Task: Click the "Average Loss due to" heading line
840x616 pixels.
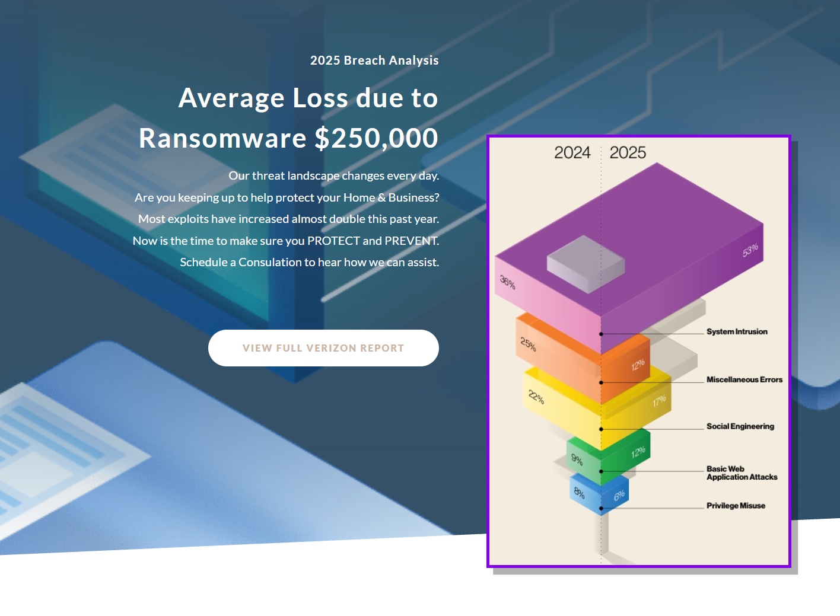Action: point(308,98)
